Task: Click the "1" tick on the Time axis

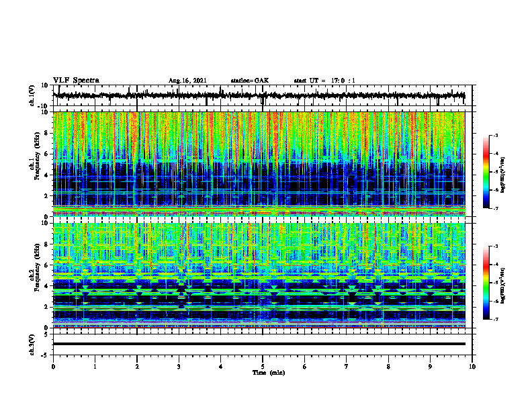Action: coord(95,367)
